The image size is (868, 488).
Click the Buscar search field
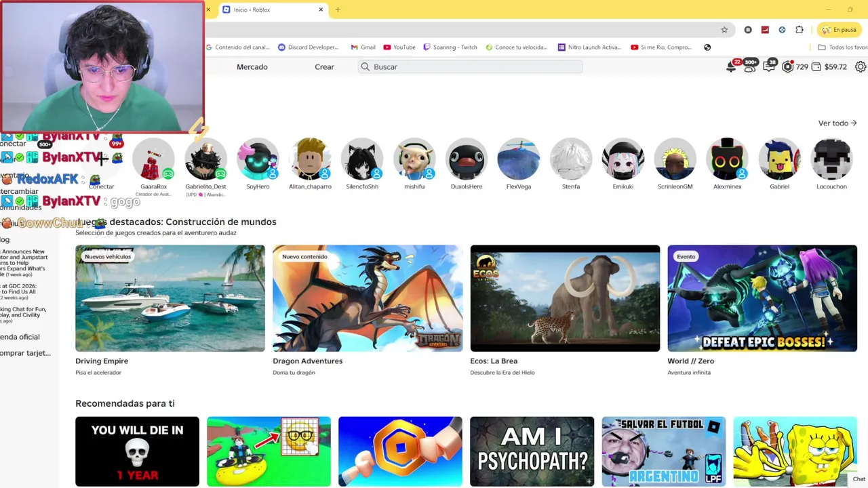point(470,66)
